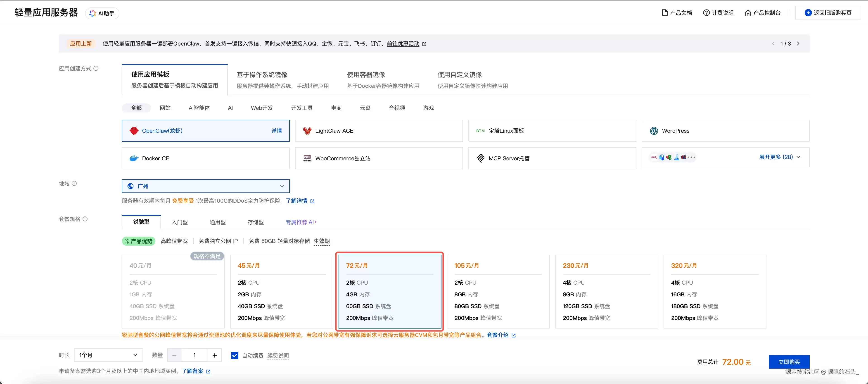
Task: Click the 产品文档 document icon
Action: tap(664, 13)
